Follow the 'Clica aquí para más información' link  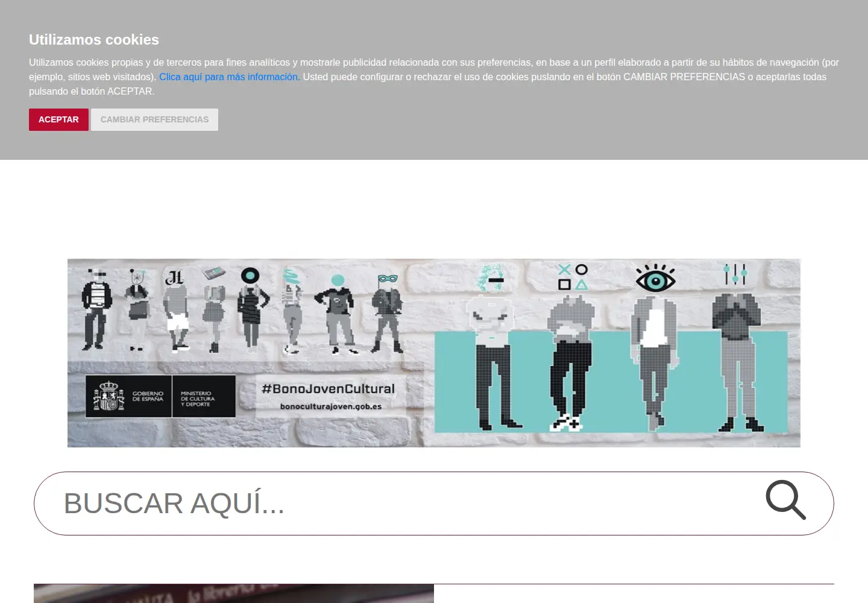228,77
